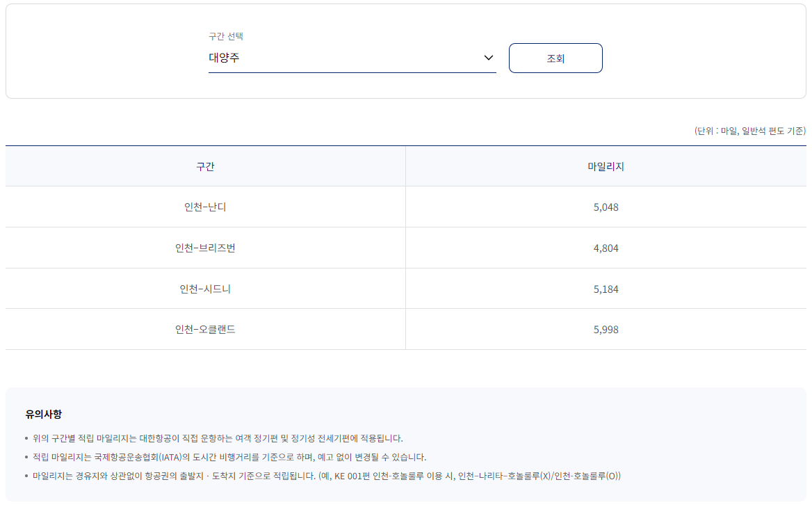
Task: Open the 구간 선택 region dropdown
Action: pos(351,58)
